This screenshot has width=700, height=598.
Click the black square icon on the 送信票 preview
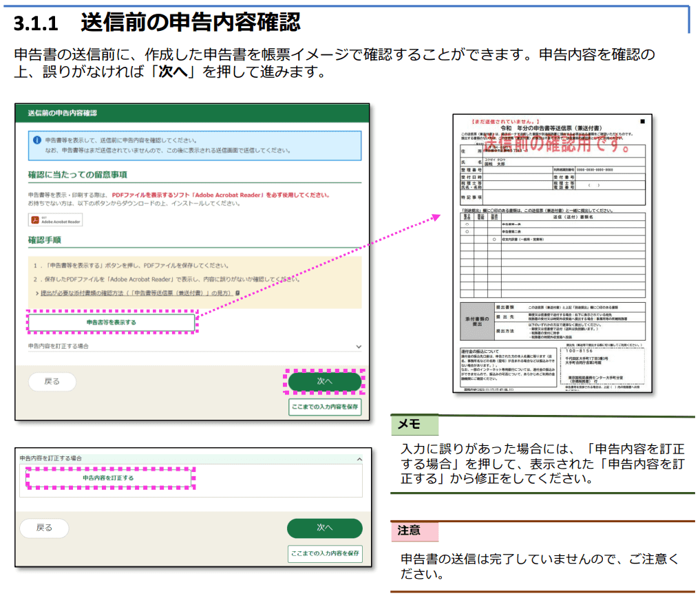click(642, 120)
